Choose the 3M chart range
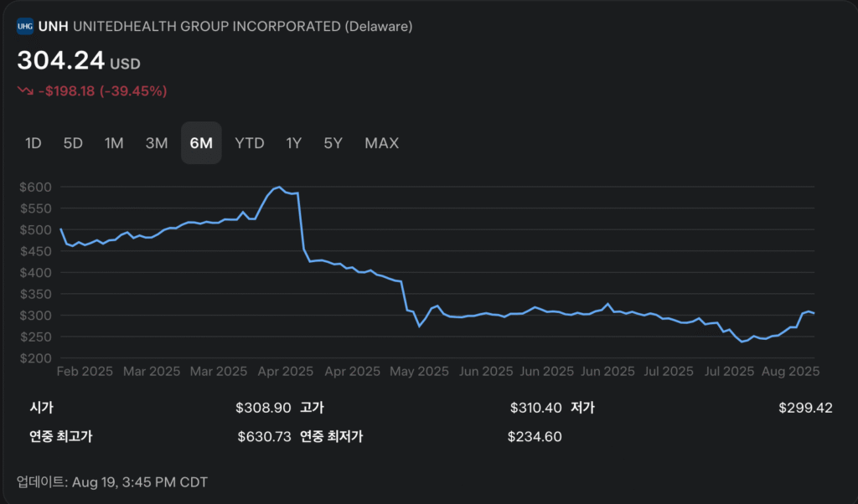The width and height of the screenshot is (858, 504). coord(157,143)
